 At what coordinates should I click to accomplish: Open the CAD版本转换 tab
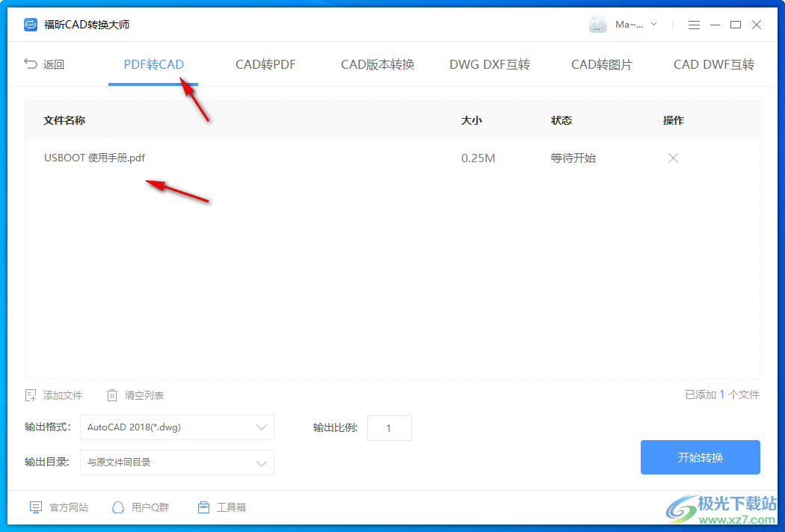pyautogui.click(x=378, y=64)
